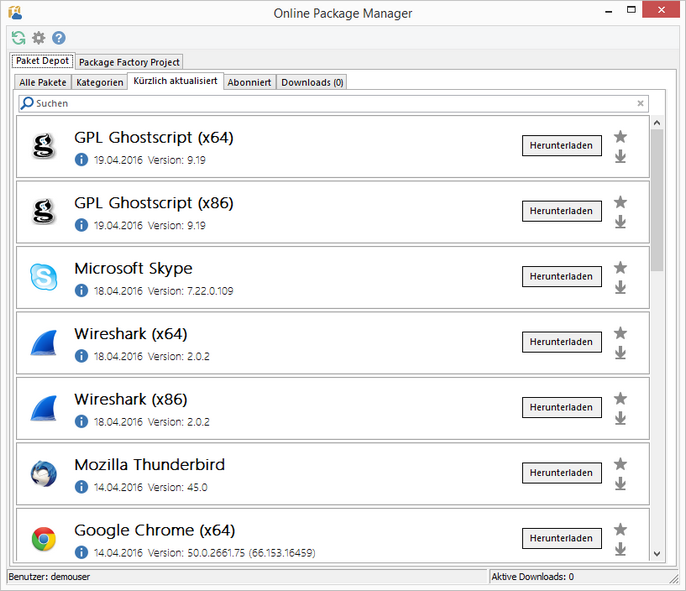This screenshot has height=591, width=686.
Task: Star the GPL Ghostscript (x64) package
Action: tap(620, 136)
